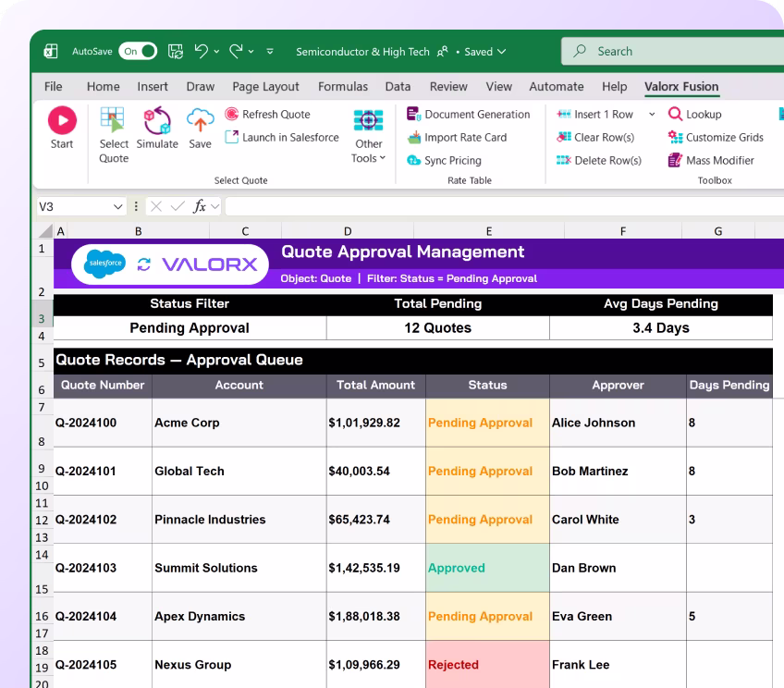Screen dimensions: 784x688
Task: Click the 12 Quotes summary cell
Action: point(438,328)
